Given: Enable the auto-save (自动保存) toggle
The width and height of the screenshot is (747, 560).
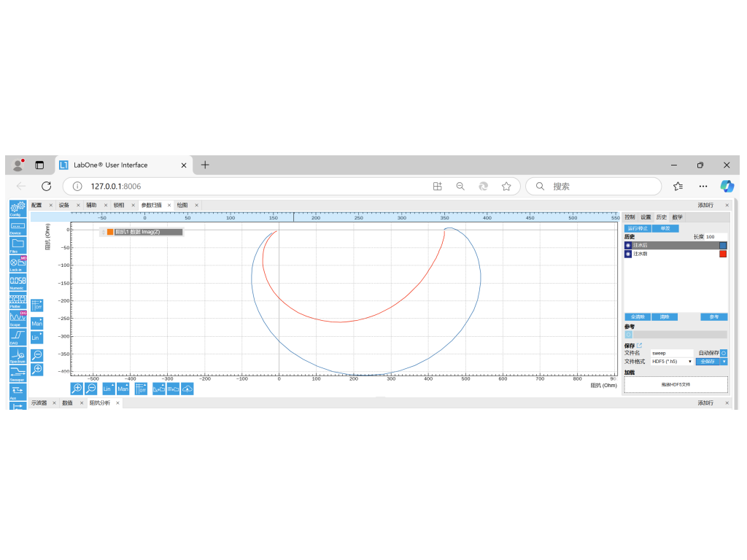Looking at the screenshot, I should click(723, 353).
